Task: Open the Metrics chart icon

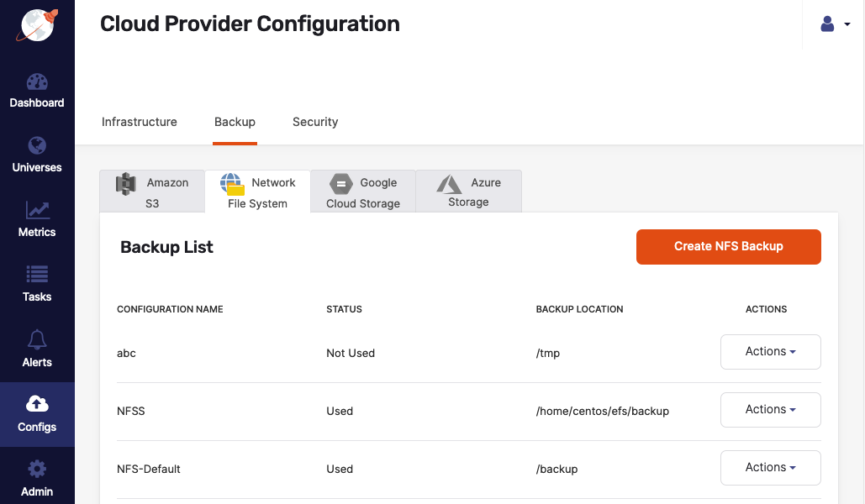Action: pos(37,210)
